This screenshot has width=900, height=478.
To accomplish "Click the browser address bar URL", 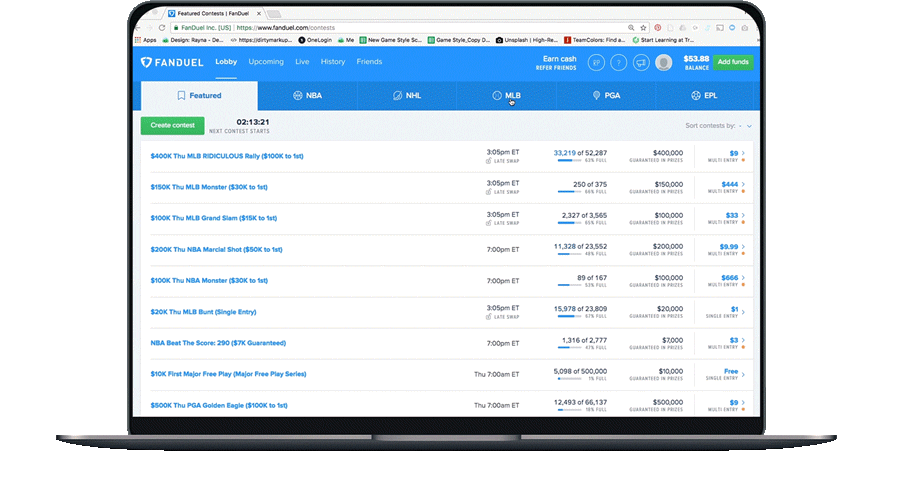I will pos(285,28).
